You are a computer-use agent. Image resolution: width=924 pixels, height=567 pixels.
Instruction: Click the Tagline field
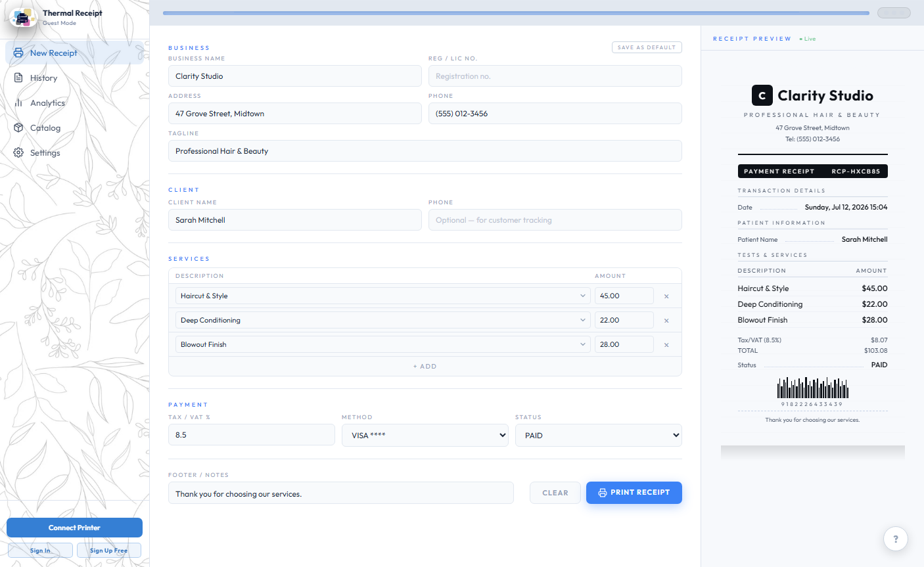[425, 151]
